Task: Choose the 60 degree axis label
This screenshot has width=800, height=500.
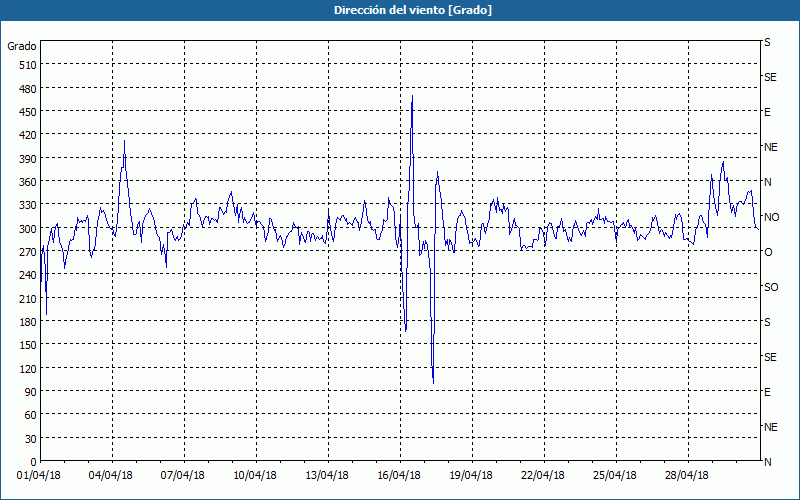Action: point(31,415)
